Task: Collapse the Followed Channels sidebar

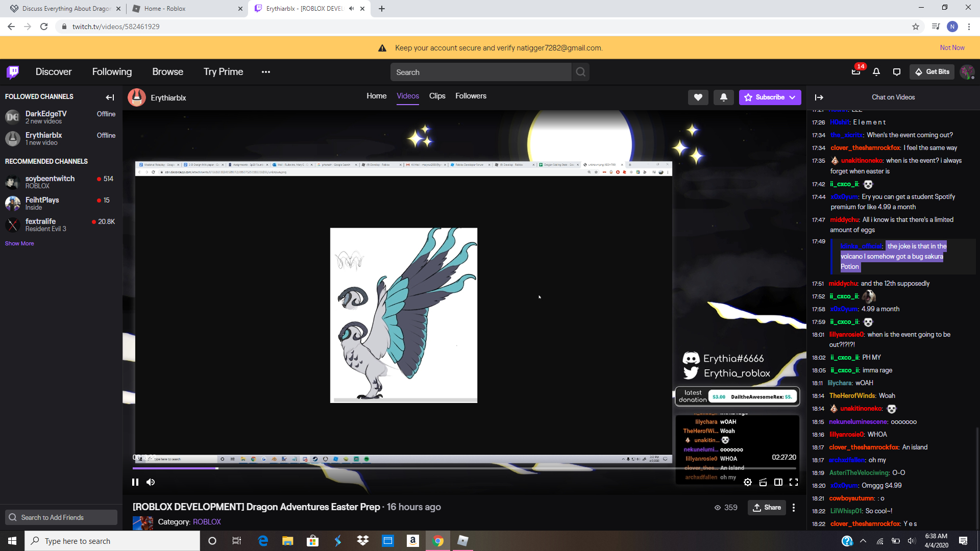Action: pyautogui.click(x=110, y=97)
